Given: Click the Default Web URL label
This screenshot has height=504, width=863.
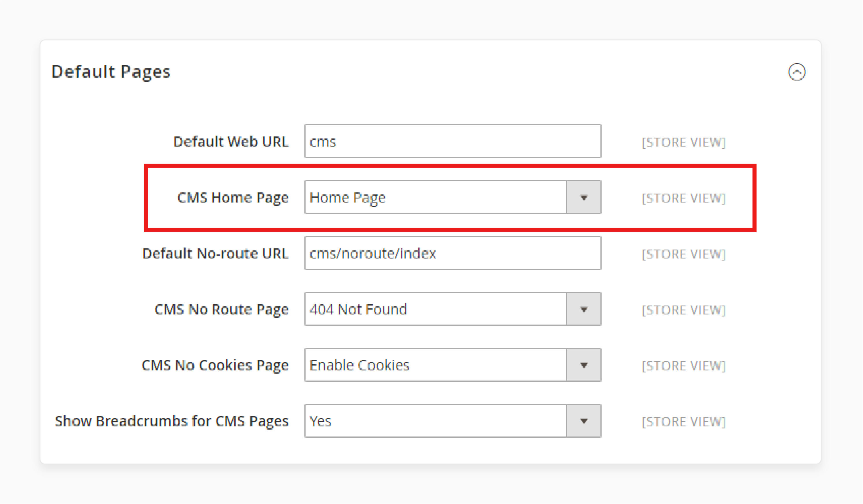Looking at the screenshot, I should (x=231, y=141).
